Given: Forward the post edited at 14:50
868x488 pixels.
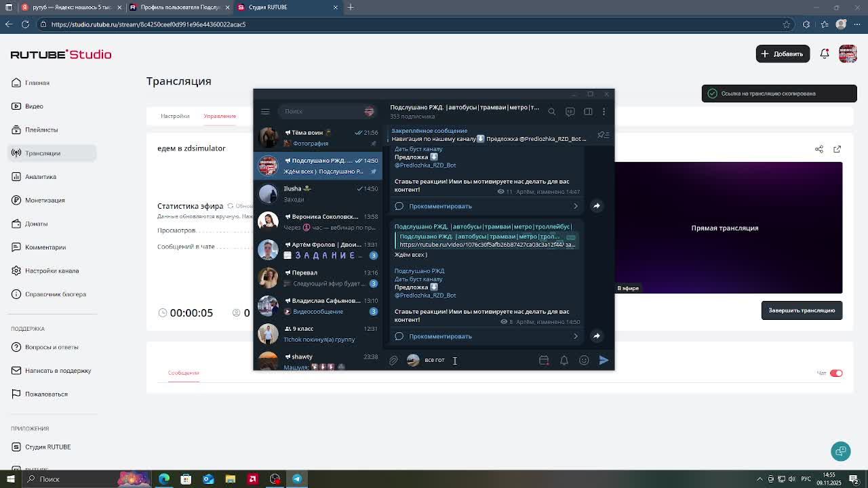Looking at the screenshot, I should (x=597, y=335).
